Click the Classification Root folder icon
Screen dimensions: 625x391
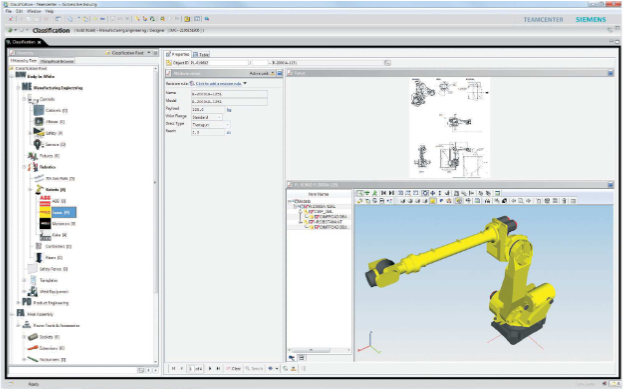pos(12,69)
